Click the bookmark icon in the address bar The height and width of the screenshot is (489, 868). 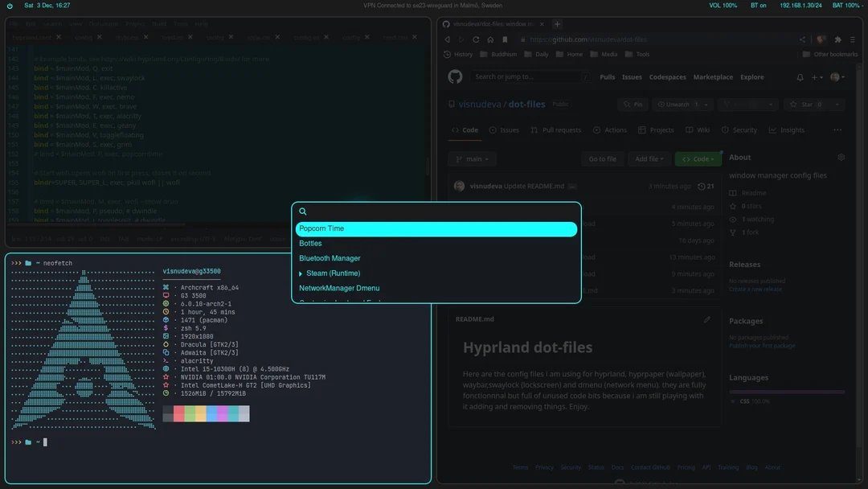click(x=506, y=39)
